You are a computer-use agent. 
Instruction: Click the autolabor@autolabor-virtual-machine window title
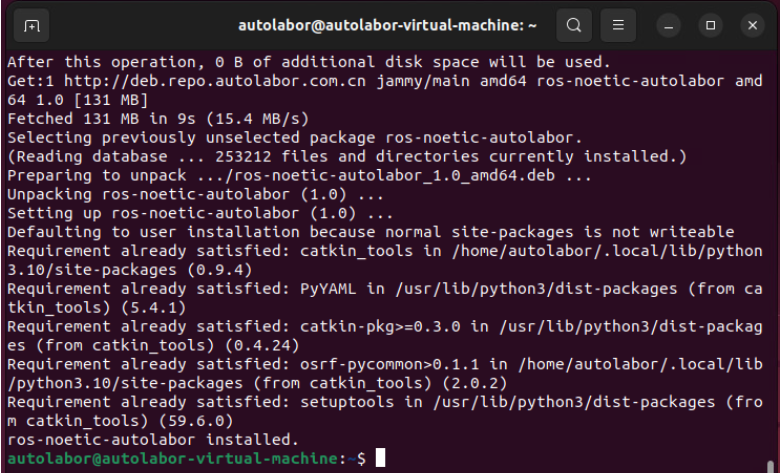pos(387,25)
